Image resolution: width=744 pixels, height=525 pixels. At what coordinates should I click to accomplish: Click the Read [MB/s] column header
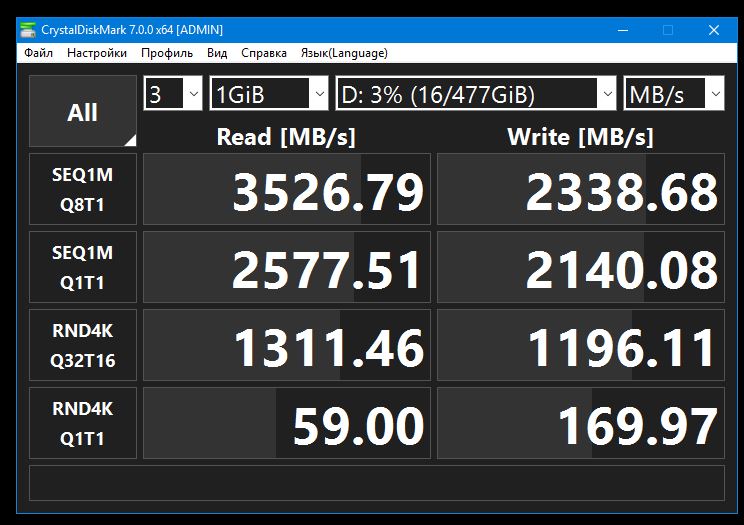click(286, 137)
